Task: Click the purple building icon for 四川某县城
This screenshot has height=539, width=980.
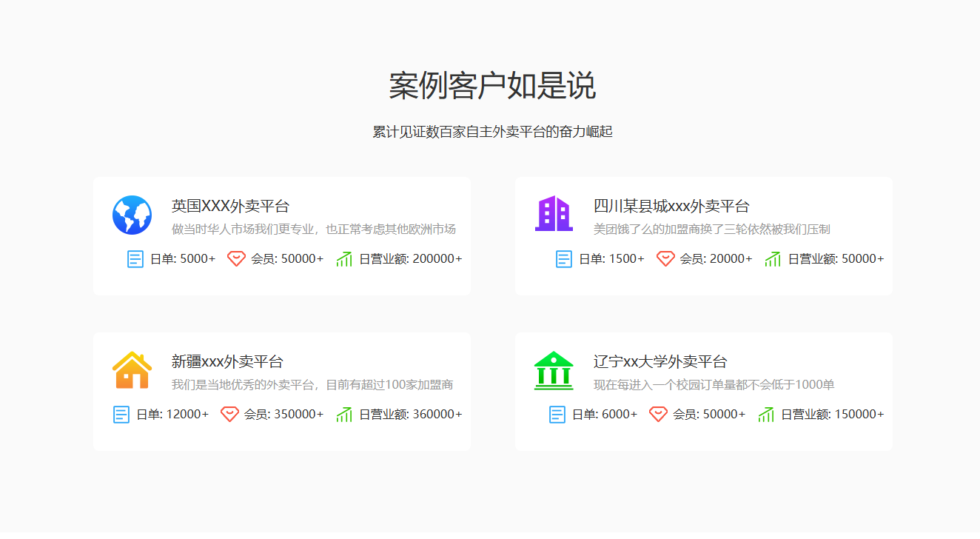Action: (x=554, y=214)
